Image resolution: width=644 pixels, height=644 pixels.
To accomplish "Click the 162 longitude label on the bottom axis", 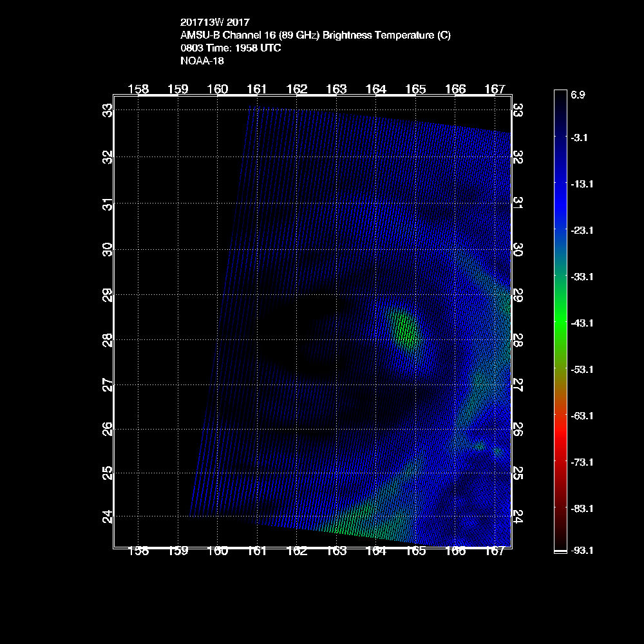I will pyautogui.click(x=297, y=551).
